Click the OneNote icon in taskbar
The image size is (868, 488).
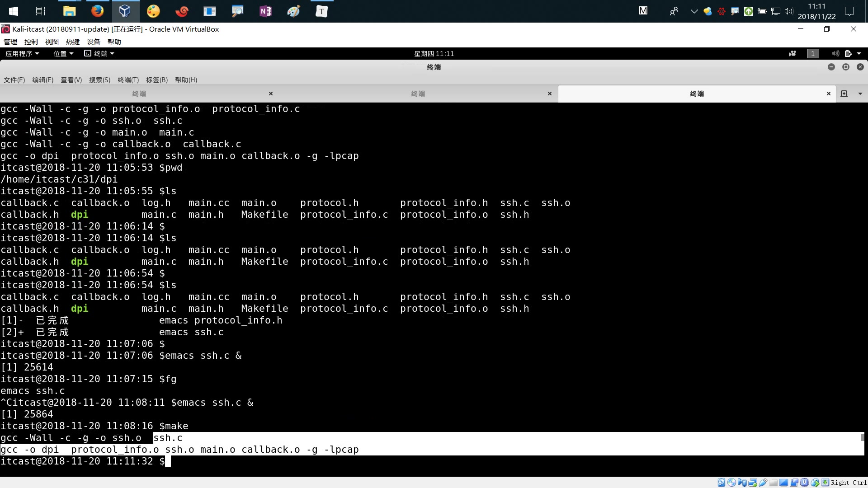266,11
